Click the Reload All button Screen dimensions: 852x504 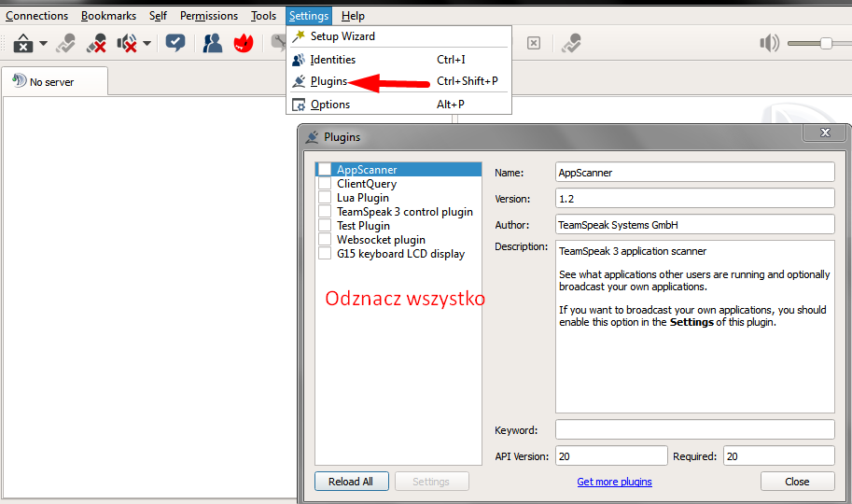click(352, 482)
